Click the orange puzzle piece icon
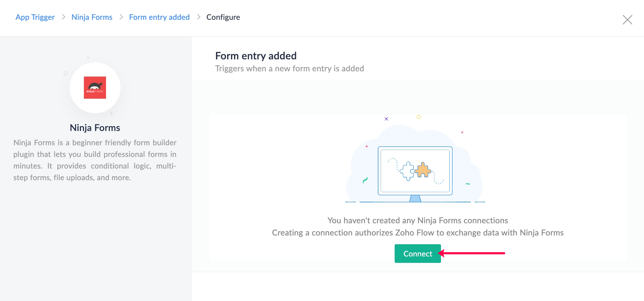 [x=423, y=170]
